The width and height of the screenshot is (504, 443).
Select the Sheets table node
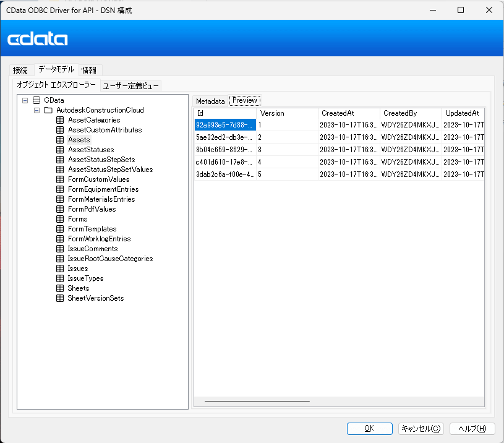pyautogui.click(x=79, y=288)
